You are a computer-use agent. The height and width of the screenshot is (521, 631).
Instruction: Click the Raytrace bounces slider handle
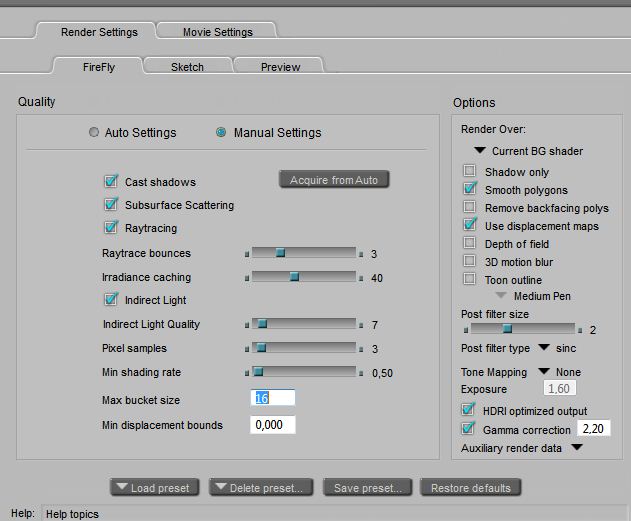pyautogui.click(x=280, y=253)
